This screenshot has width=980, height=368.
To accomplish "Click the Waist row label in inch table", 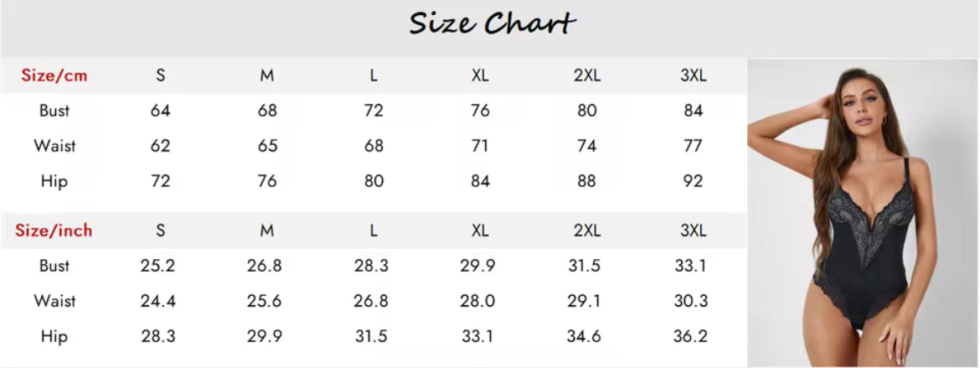I will coord(54,301).
